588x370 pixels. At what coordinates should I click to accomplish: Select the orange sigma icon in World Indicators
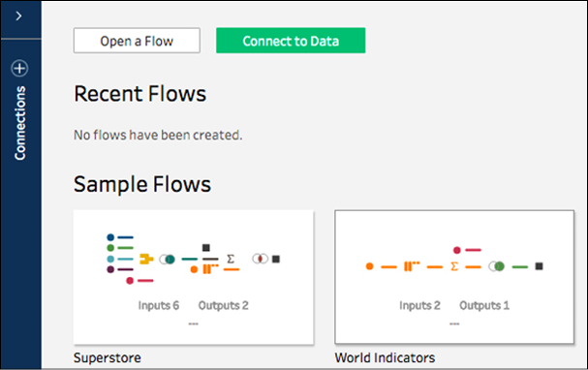pyautogui.click(x=454, y=266)
